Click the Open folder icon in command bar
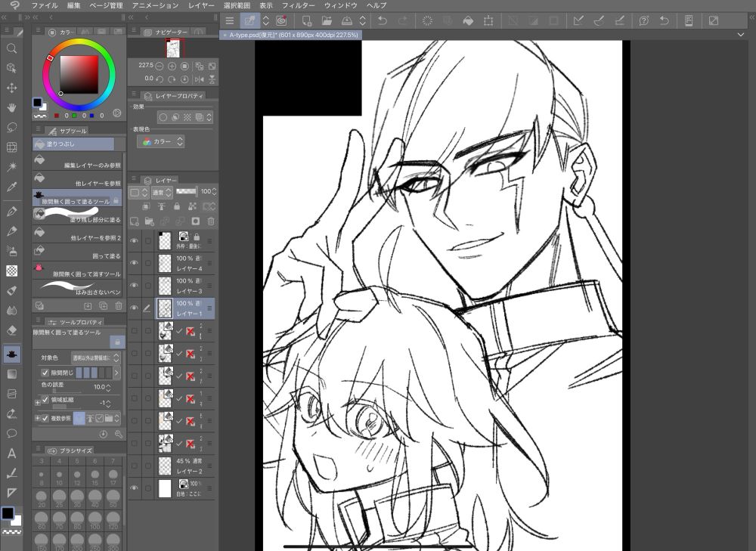This screenshot has width=756, height=551. coord(327,20)
